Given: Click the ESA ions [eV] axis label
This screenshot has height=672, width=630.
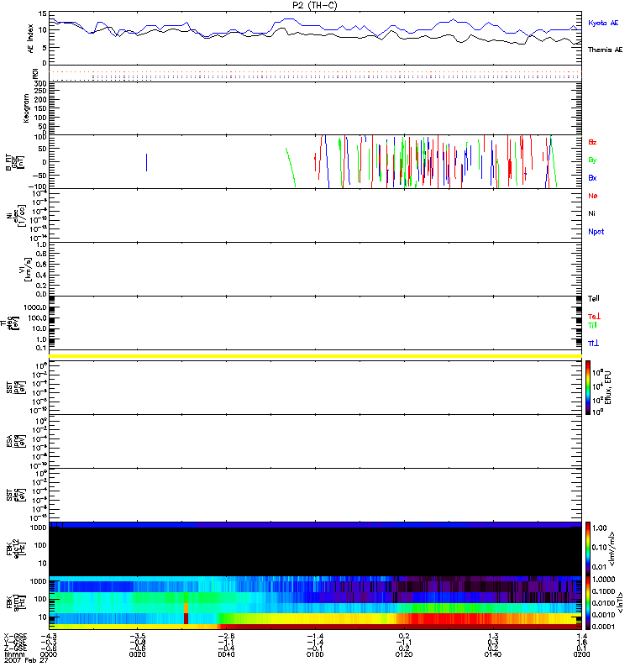Looking at the screenshot, I should (x=16, y=442).
